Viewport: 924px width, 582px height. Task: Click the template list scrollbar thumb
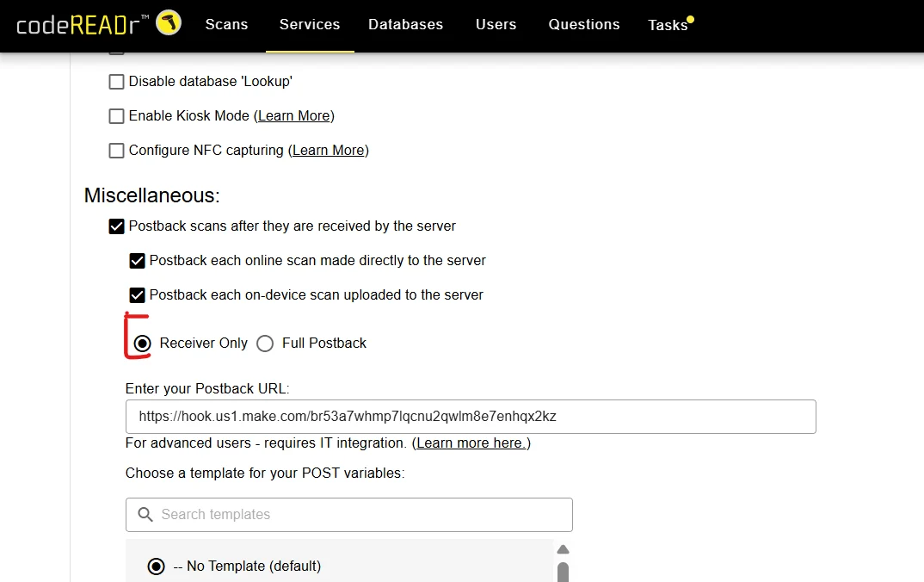(x=563, y=572)
